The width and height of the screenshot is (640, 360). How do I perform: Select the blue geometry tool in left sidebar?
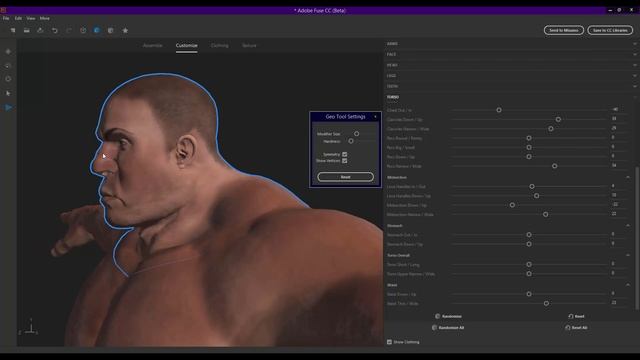point(8,107)
